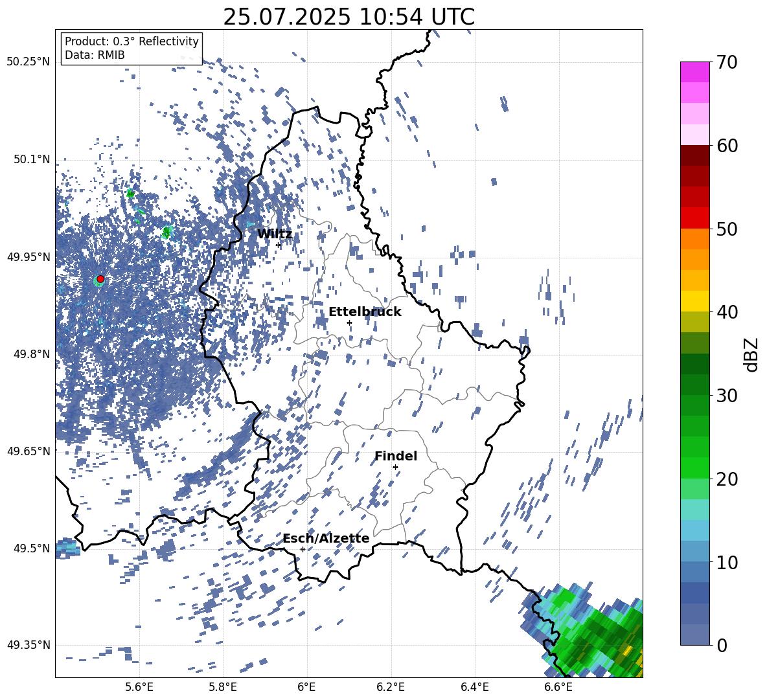Click the colorbar tick value 0
This screenshot has width=767, height=700.
[x=722, y=645]
